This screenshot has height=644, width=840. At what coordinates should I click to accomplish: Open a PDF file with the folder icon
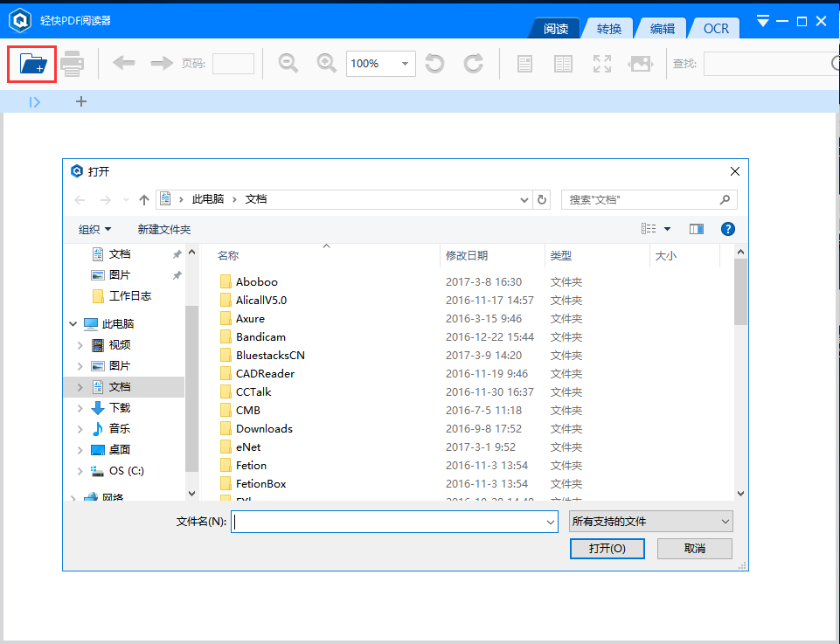click(x=31, y=63)
